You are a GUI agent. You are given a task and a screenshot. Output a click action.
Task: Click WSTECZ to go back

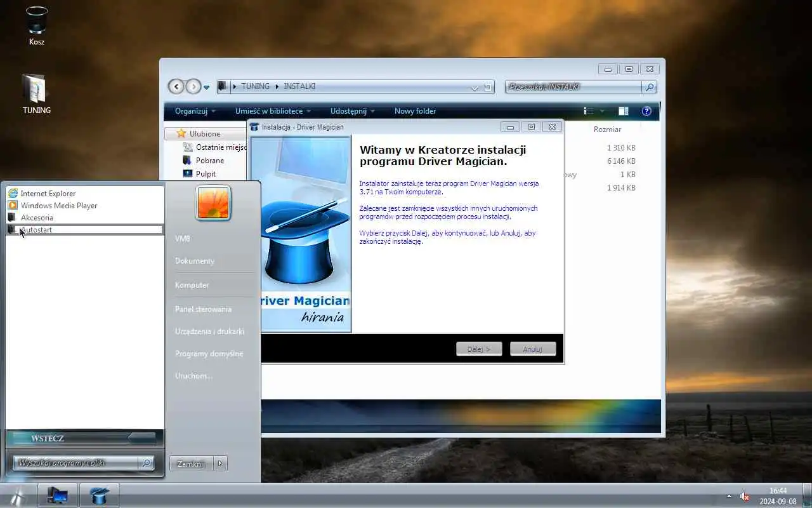(84, 438)
